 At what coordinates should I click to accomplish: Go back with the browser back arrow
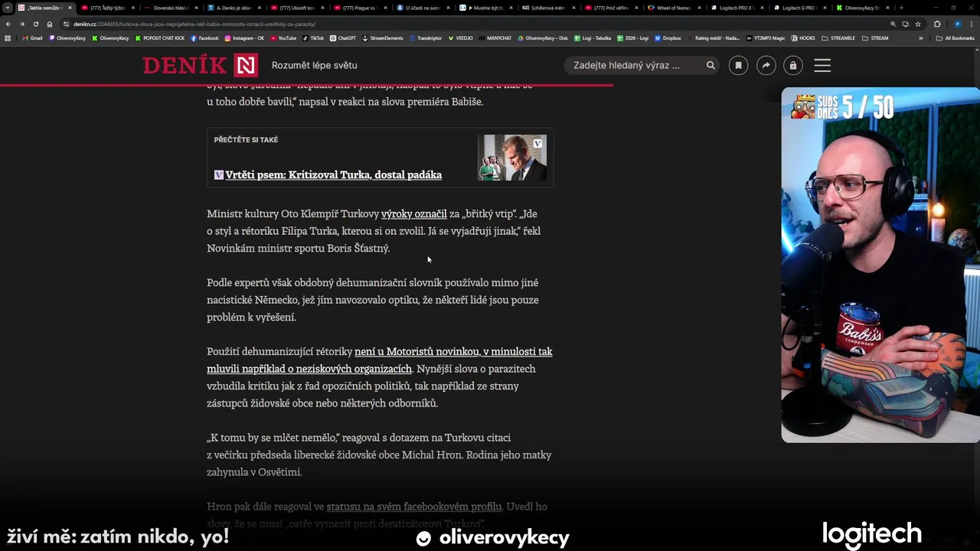8,24
